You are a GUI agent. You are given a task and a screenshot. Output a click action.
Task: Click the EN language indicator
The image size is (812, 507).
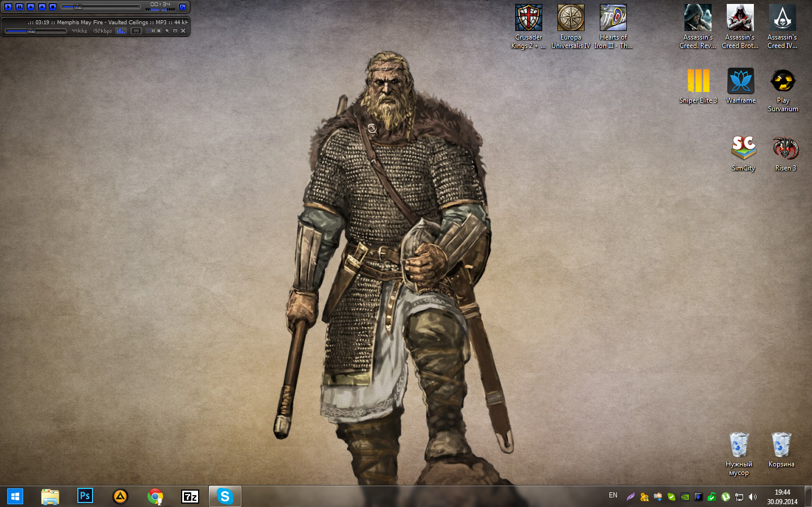click(x=613, y=495)
